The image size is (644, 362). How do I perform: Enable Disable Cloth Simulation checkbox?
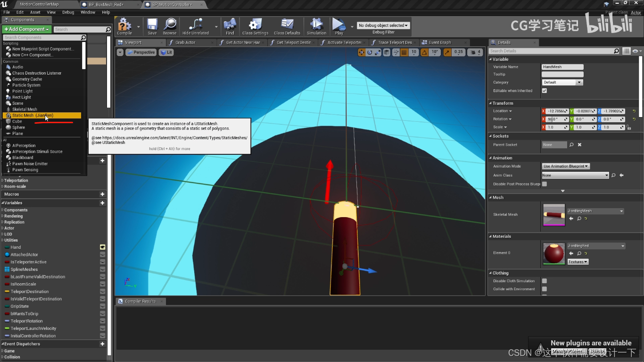click(545, 281)
